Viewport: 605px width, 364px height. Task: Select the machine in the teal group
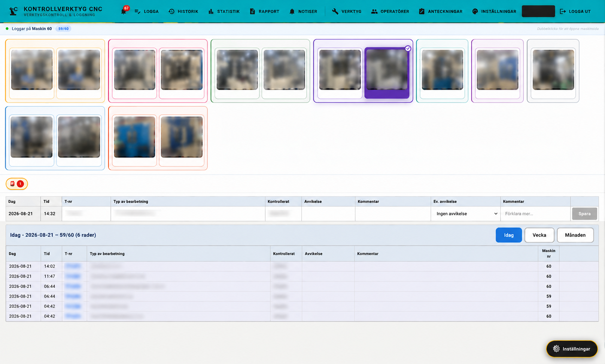coord(442,73)
